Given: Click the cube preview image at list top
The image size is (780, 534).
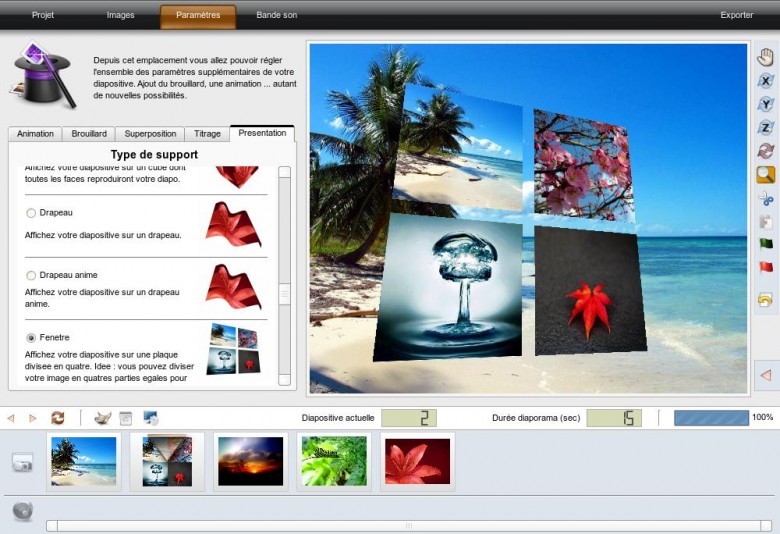Looking at the screenshot, I should 237,176.
